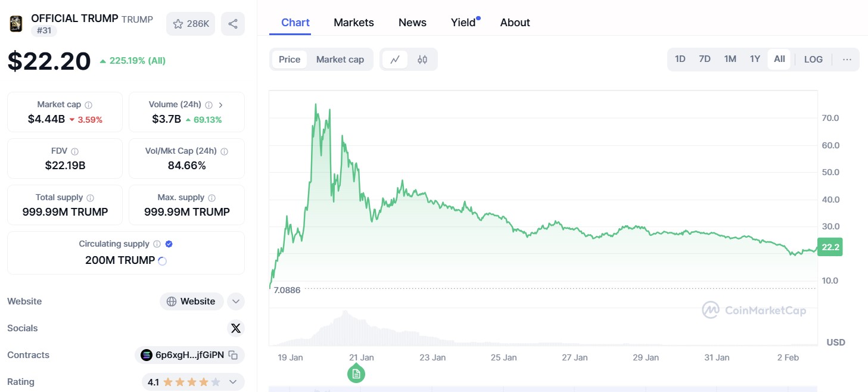Open the share icon next to the star
The width and height of the screenshot is (868, 392).
tap(233, 23)
